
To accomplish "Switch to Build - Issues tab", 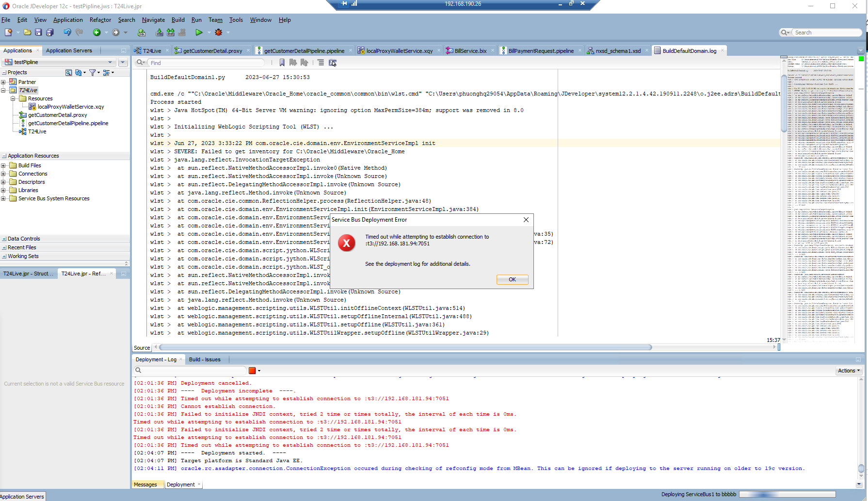I will click(205, 359).
